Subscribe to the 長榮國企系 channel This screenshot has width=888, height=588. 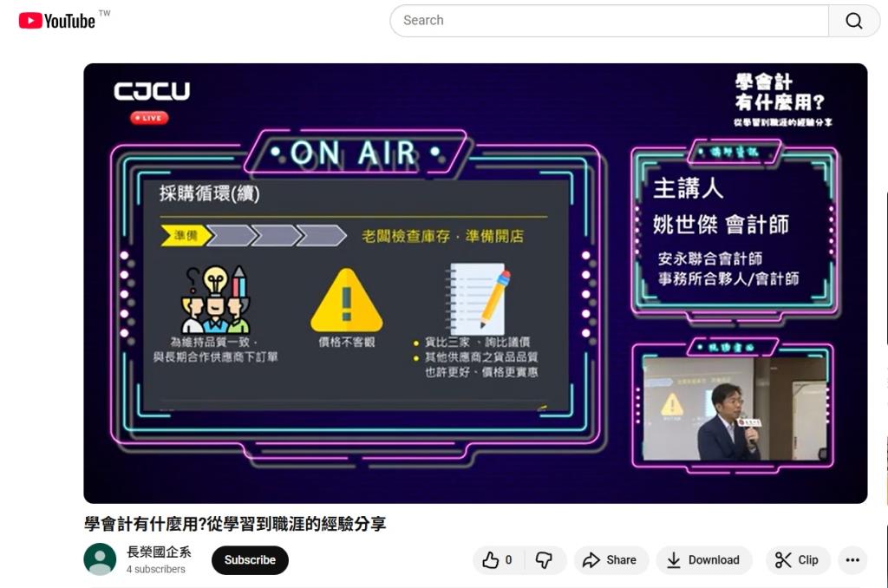[x=250, y=560]
